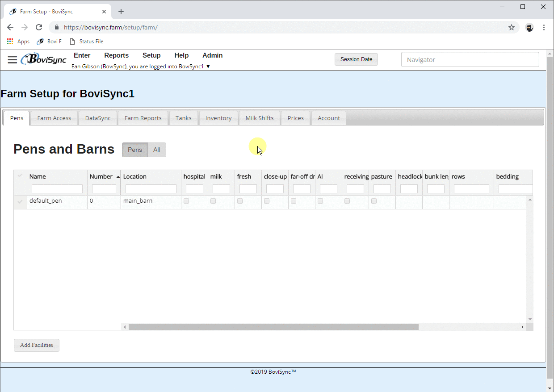Click the rows column filter box
This screenshot has height=392, width=554.
[x=471, y=189]
